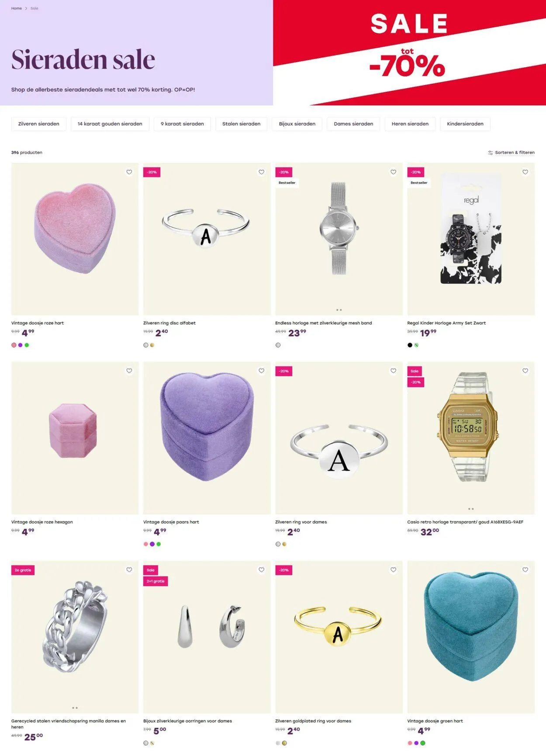This screenshot has width=546, height=756.
Task: Click the SALE tot -70% banner
Action: coord(409,52)
